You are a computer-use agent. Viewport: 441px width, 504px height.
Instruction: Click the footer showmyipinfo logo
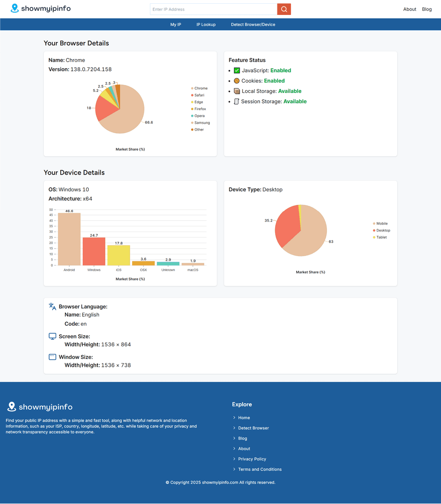coord(11,407)
